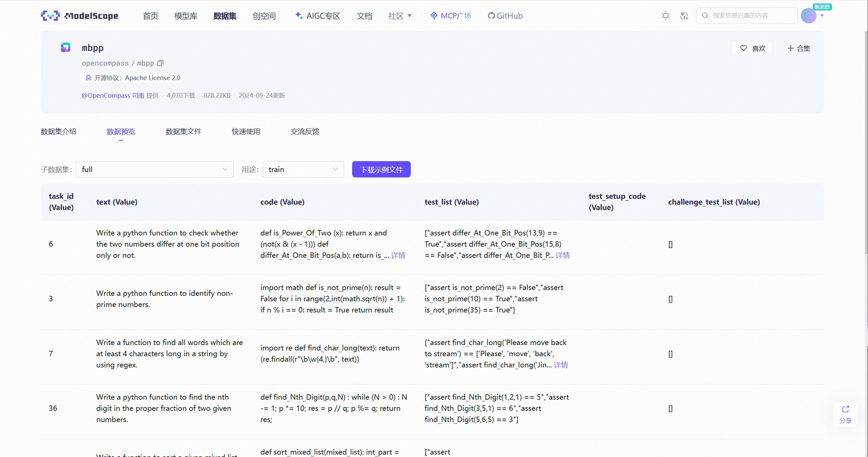Open 文档 in the navigation

tap(365, 16)
